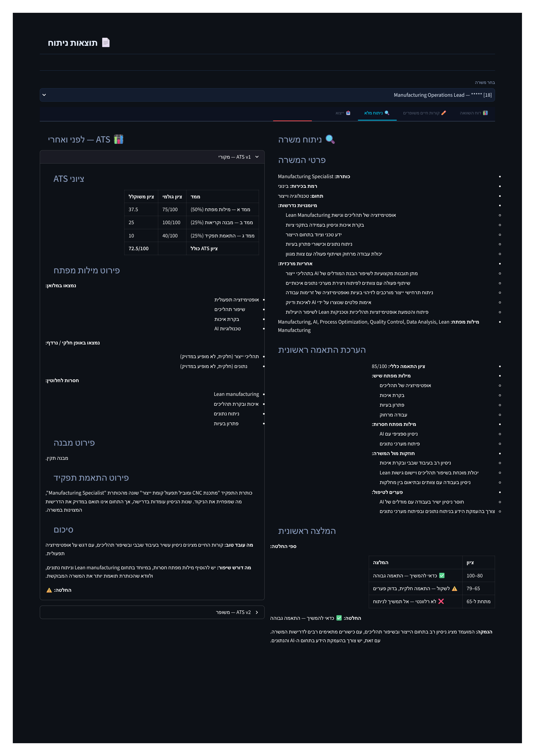Click the magnifier icon beside 'ניתוח משרה'
Screen dimensions: 535x756
coord(330,139)
